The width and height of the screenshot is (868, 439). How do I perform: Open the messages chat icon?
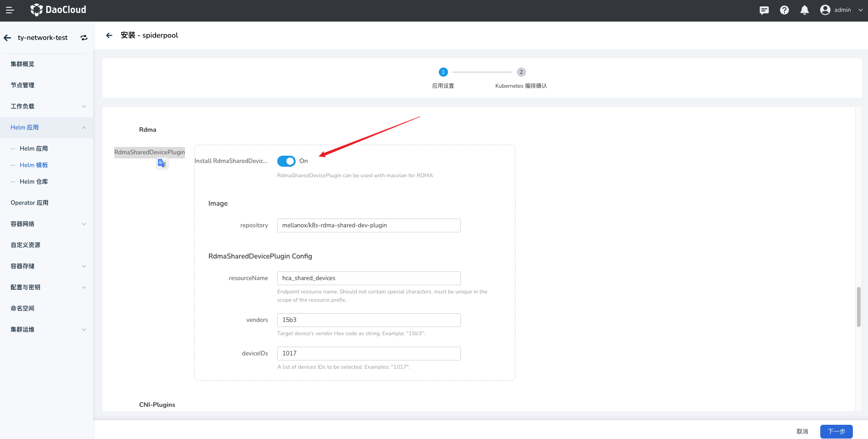[764, 10]
